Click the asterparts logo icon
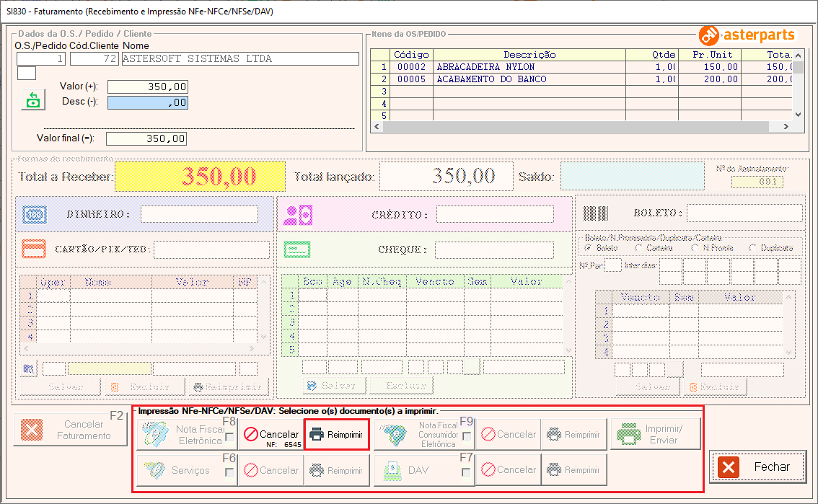The height and width of the screenshot is (504, 818). (x=709, y=35)
